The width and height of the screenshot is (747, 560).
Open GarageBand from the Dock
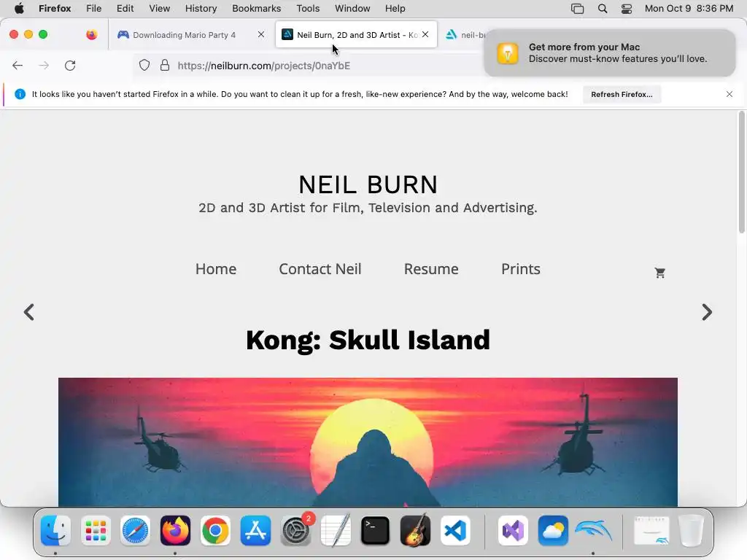(415, 531)
